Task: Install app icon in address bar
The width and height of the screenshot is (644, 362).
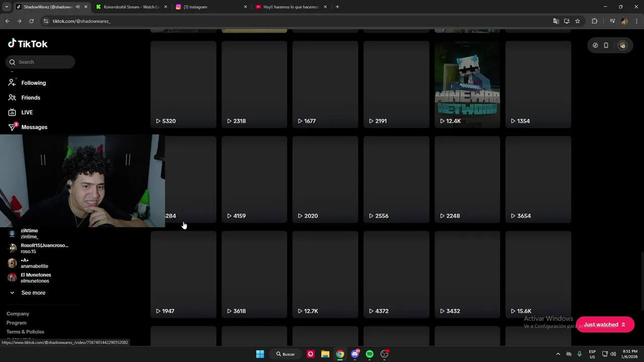Action: pyautogui.click(x=567, y=21)
